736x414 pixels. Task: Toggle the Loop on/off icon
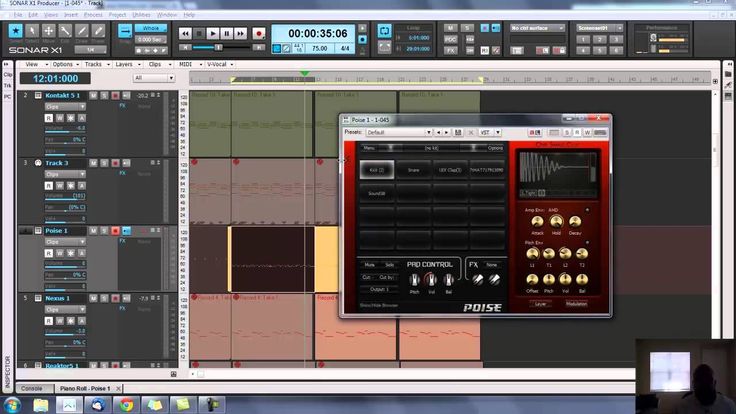point(384,31)
